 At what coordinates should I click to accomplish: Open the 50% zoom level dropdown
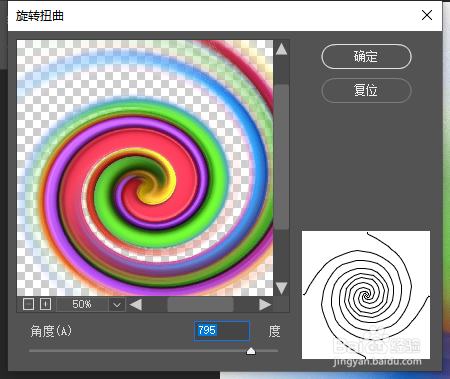point(117,305)
